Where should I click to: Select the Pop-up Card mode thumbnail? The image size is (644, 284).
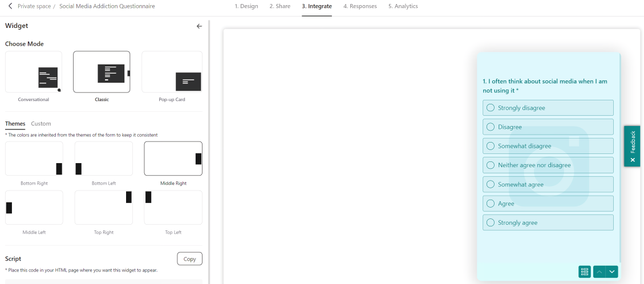[x=172, y=72]
